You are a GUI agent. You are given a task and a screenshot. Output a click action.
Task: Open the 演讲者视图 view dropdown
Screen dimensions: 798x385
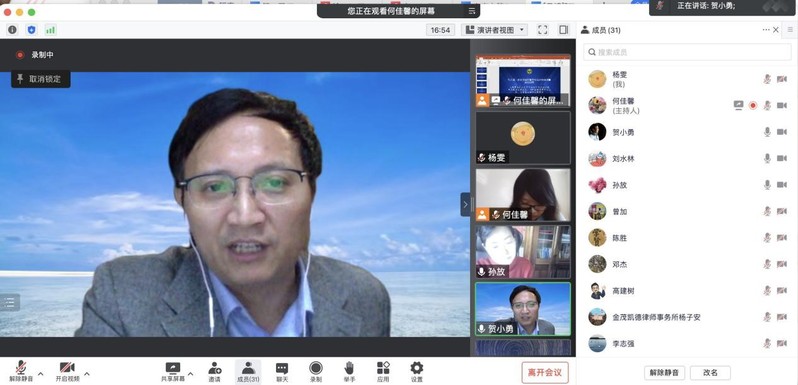tap(494, 30)
